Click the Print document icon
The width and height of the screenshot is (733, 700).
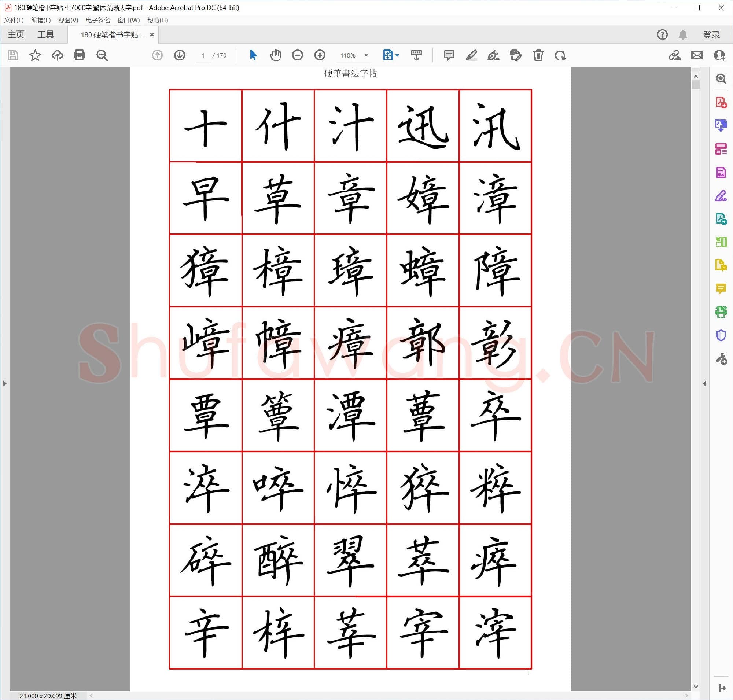[80, 55]
